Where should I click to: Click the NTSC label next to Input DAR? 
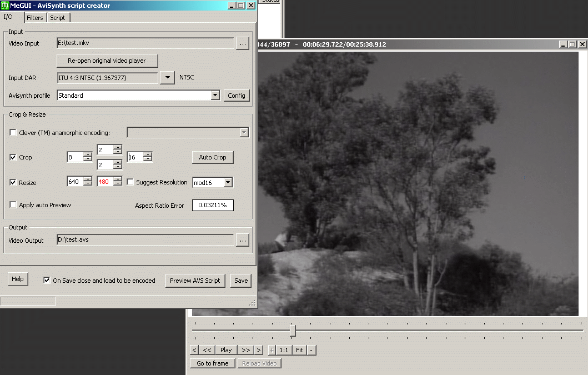point(187,77)
